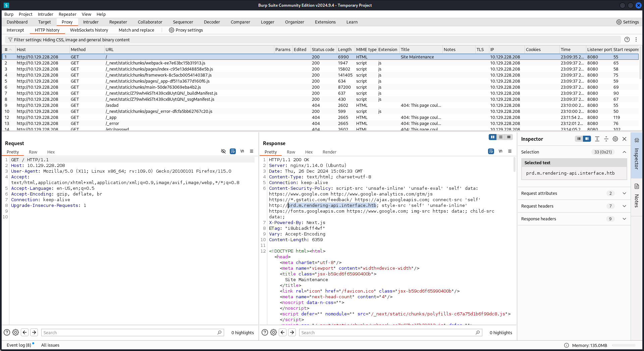Close the Inspector panel with X
The image size is (644, 351).
pyautogui.click(x=624, y=139)
